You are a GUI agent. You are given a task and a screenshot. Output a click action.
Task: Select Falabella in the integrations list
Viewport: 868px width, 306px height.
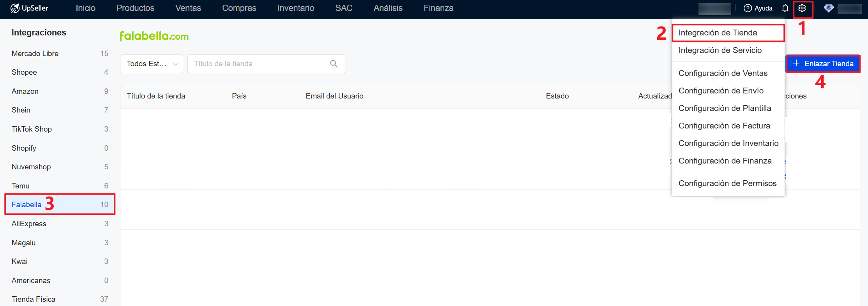[27, 204]
